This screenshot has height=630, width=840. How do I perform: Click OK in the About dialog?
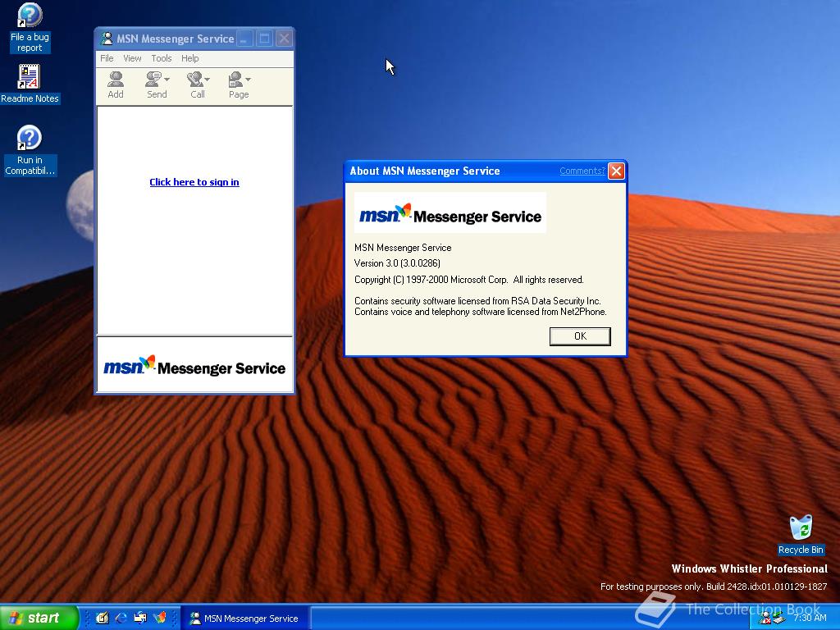pyautogui.click(x=580, y=336)
